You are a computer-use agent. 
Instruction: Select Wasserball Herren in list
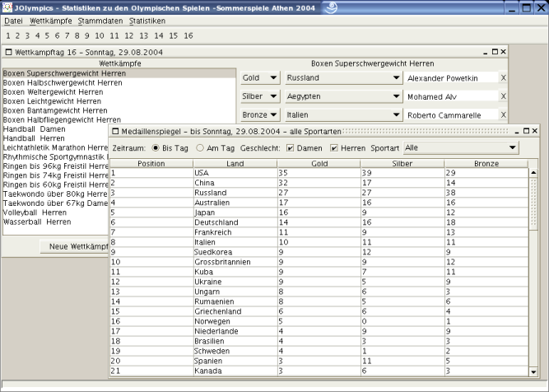pos(56,222)
